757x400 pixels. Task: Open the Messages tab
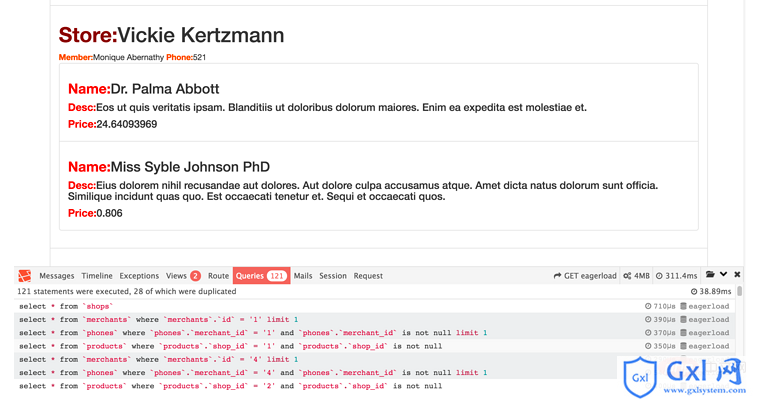tap(56, 276)
